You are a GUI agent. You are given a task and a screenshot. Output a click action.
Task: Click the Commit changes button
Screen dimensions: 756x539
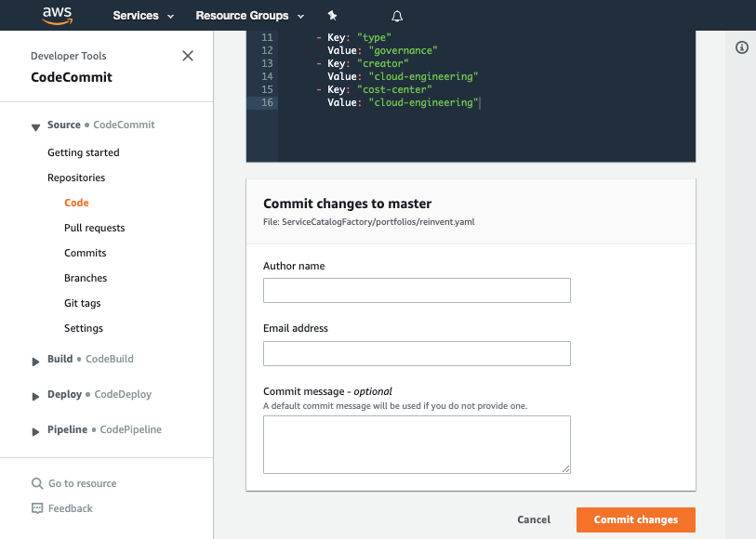[x=636, y=519]
